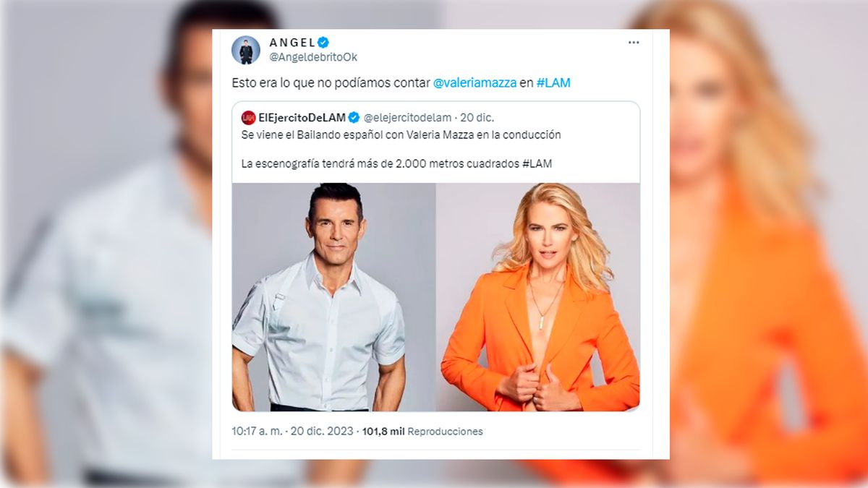Click the quoted line about 2.000 metros cuadrados
868x488 pixels.
coord(396,164)
